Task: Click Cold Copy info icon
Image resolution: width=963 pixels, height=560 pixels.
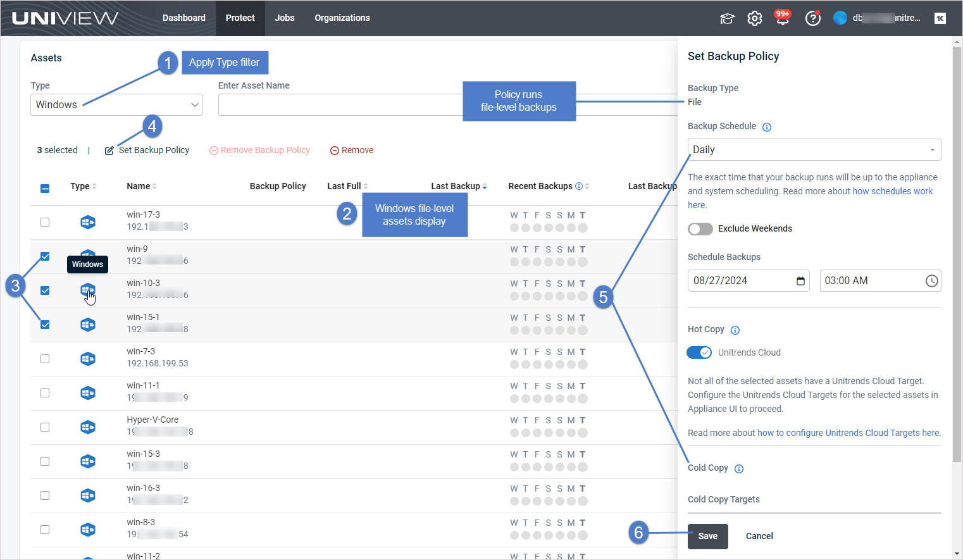Action: [739, 469]
